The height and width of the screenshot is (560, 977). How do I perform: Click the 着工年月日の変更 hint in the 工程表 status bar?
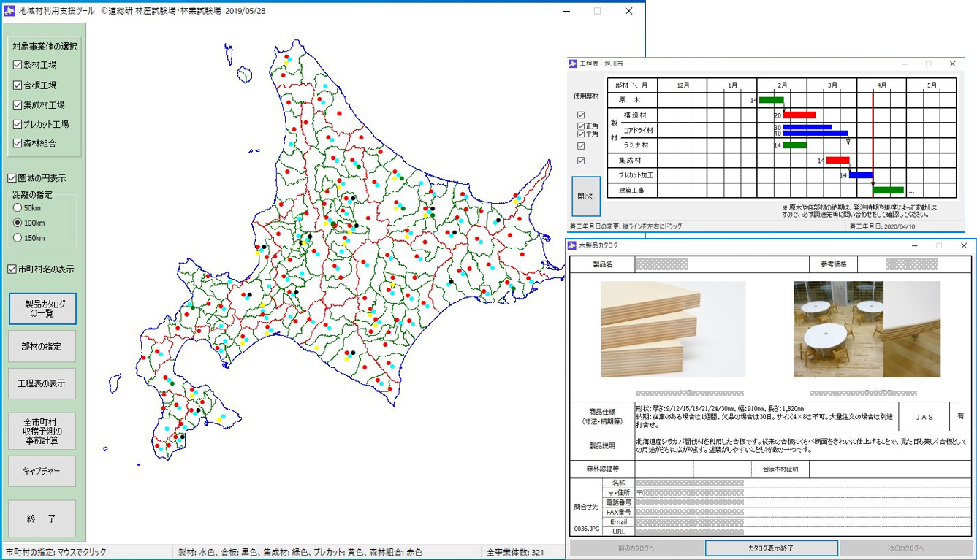click(x=626, y=226)
